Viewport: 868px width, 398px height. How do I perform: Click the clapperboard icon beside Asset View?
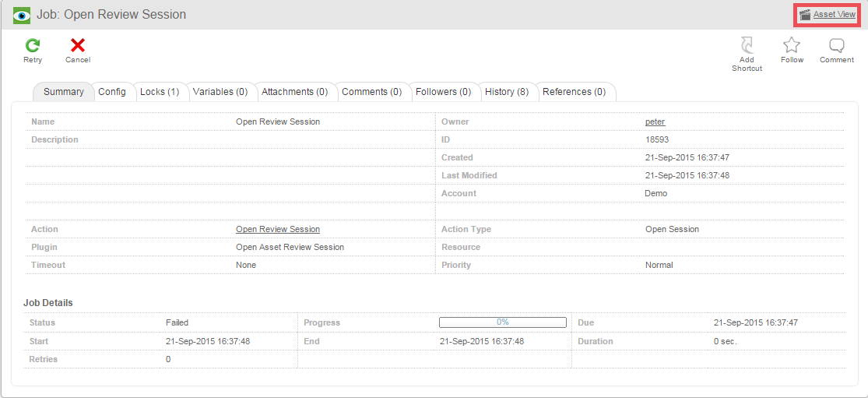click(805, 15)
